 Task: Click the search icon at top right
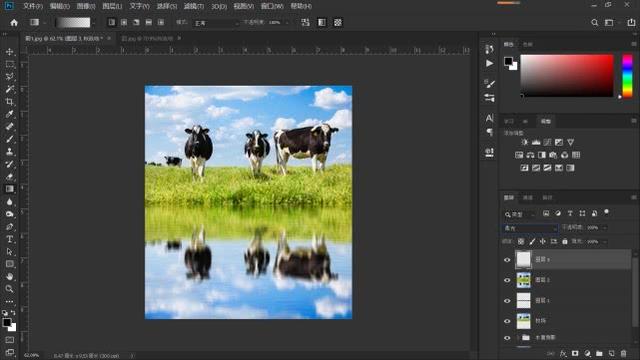(x=594, y=22)
